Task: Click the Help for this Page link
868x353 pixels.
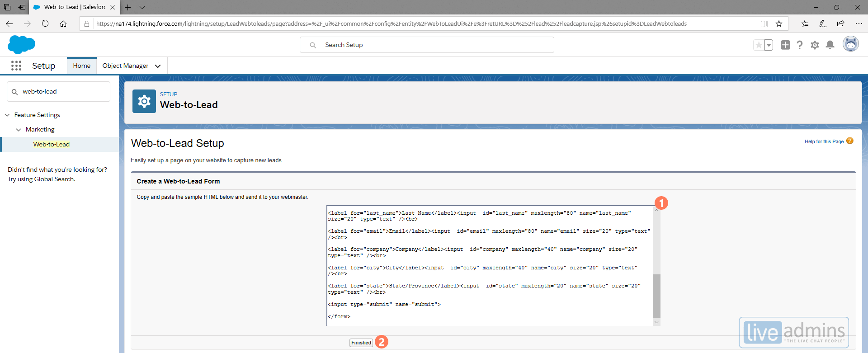Action: click(824, 141)
